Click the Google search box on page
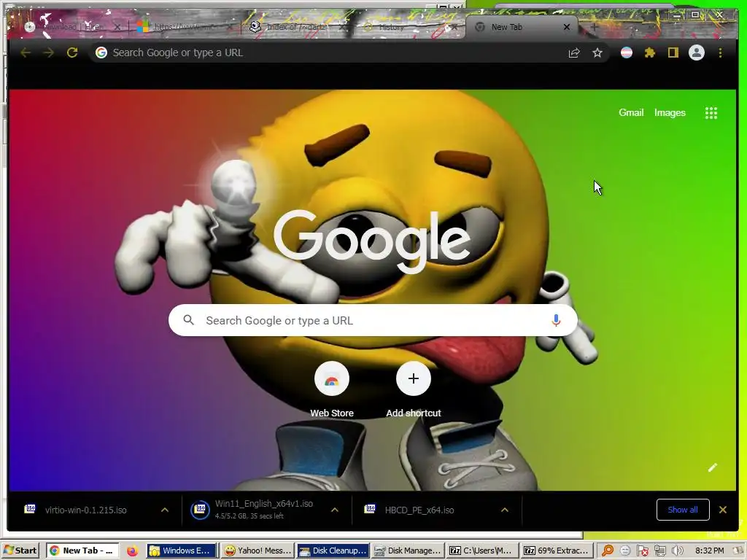The height and width of the screenshot is (560, 747). (x=373, y=321)
